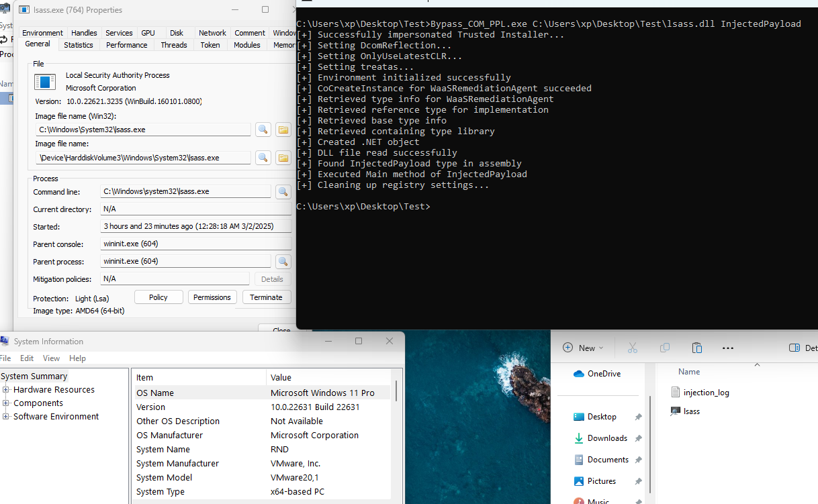Click the Cut scissors icon in Explorer toolbar

(x=632, y=348)
